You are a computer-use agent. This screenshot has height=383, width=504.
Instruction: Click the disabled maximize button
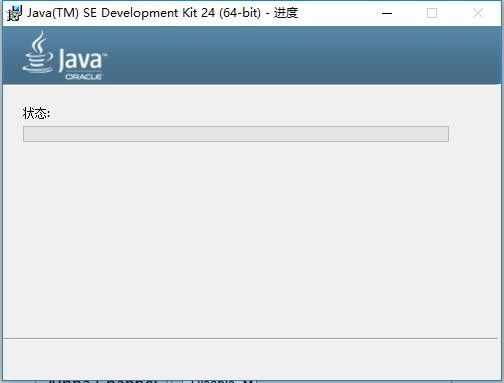click(x=432, y=13)
